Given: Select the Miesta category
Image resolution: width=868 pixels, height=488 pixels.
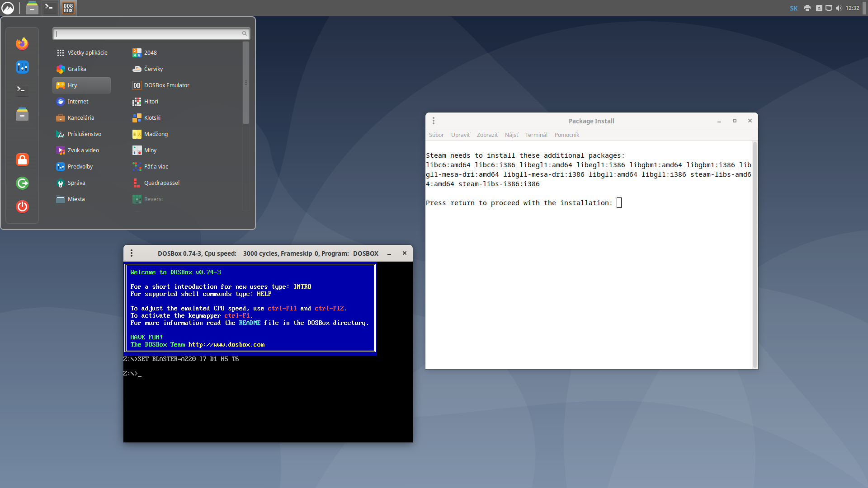Looking at the screenshot, I should pos(82,199).
